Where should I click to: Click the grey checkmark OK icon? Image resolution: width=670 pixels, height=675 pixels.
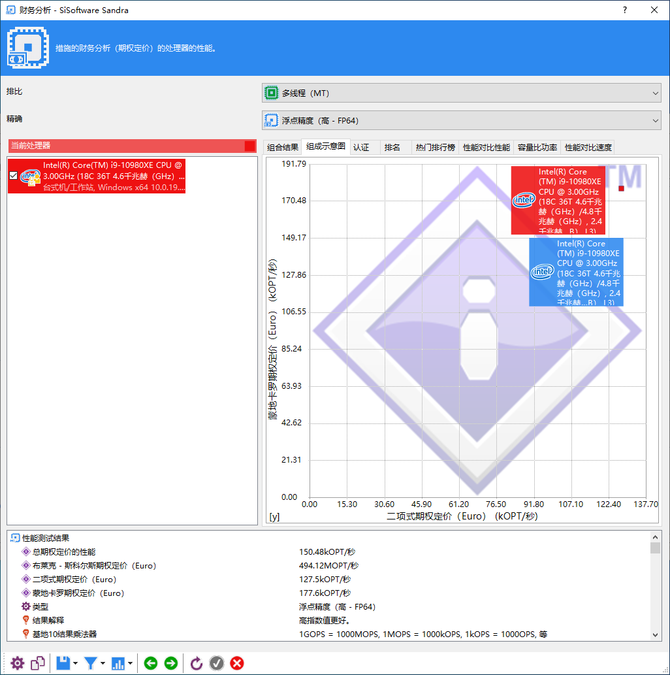[217, 663]
